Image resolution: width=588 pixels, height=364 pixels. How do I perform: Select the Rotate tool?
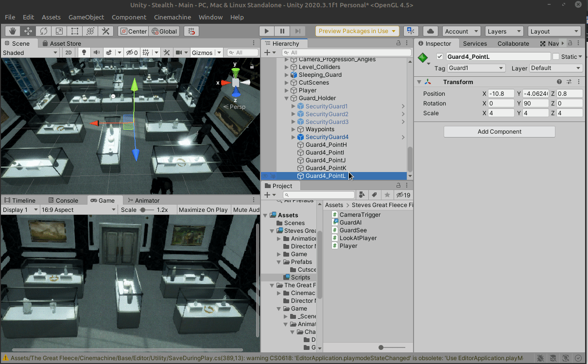click(x=44, y=31)
